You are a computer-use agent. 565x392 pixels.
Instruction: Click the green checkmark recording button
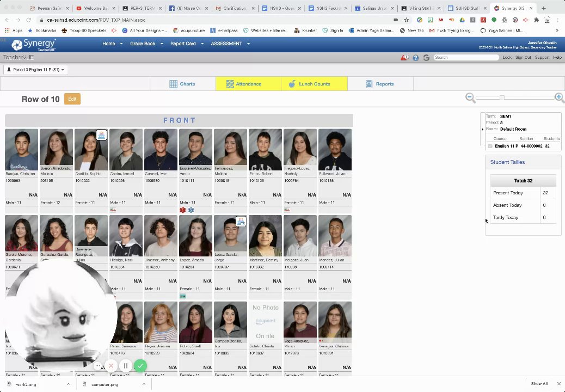[x=140, y=366]
